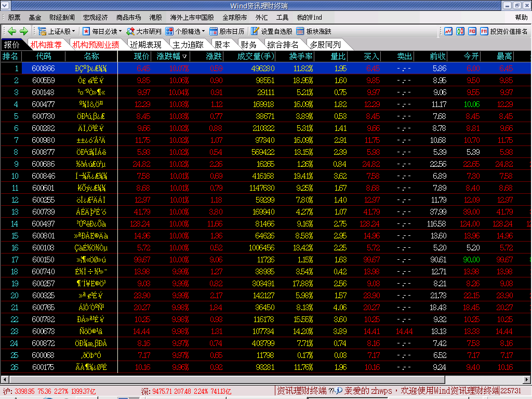Open the 基金 menu

(x=35, y=17)
